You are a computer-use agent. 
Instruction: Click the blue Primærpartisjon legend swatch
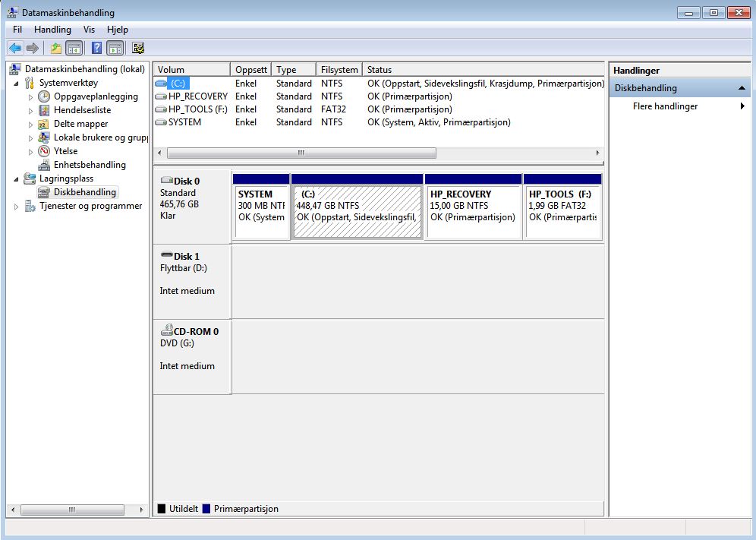206,509
